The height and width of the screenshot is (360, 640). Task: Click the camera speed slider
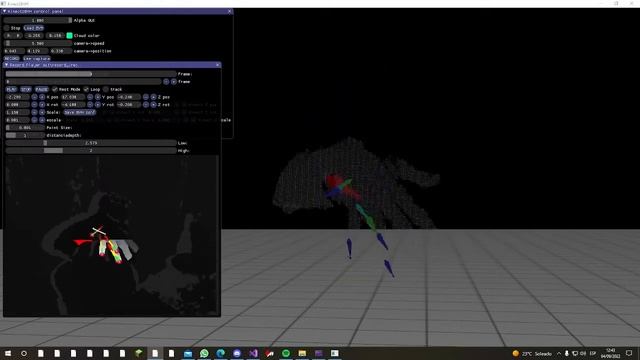tap(38, 43)
